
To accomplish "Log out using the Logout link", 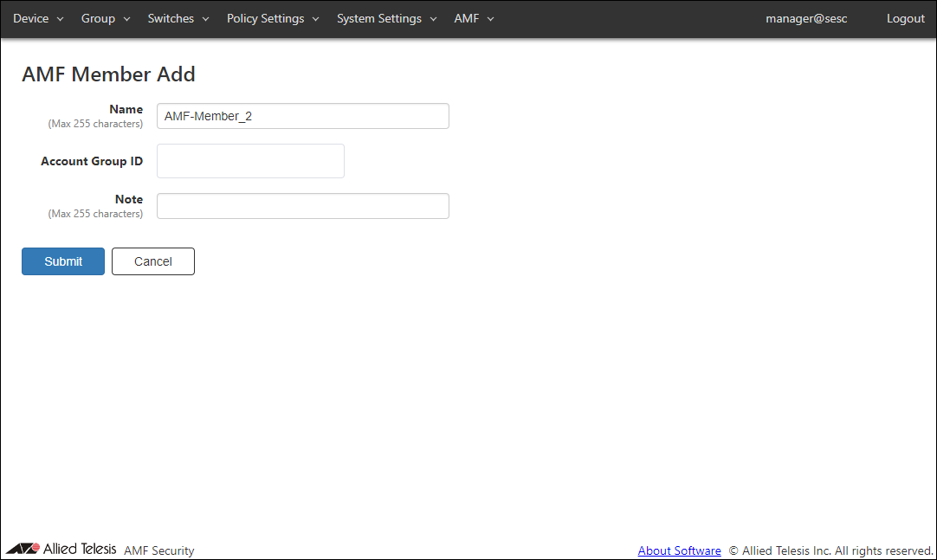I will [x=905, y=19].
